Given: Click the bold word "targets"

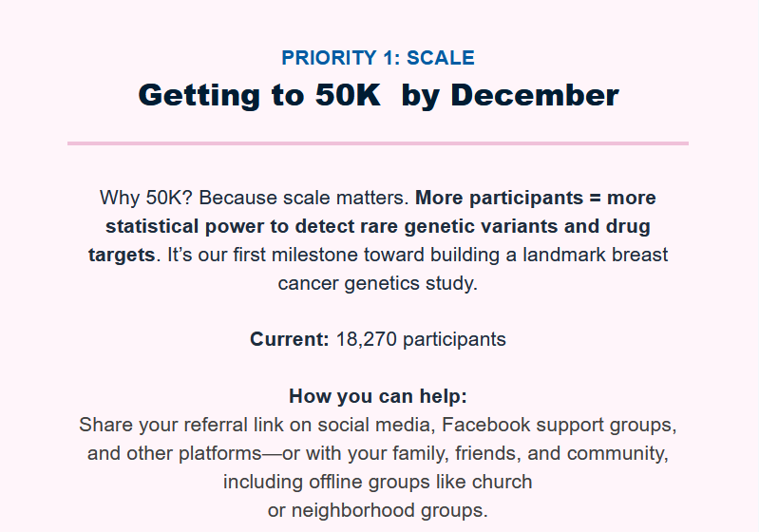Looking at the screenshot, I should 121,256.
